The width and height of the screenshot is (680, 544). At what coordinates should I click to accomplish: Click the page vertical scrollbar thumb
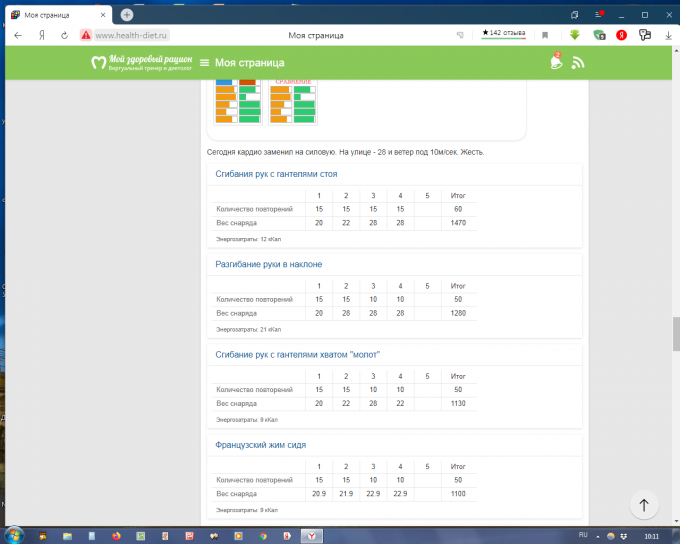click(675, 334)
